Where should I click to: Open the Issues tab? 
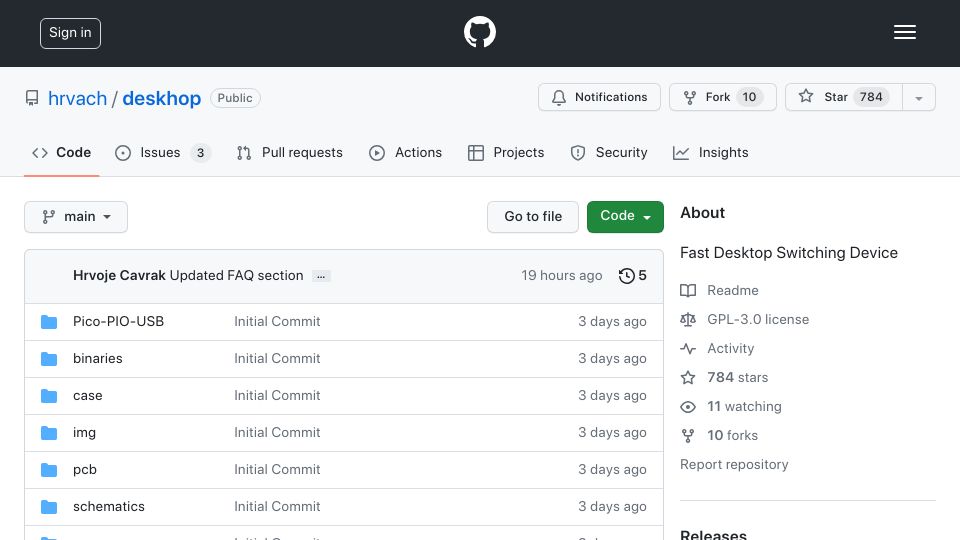163,152
